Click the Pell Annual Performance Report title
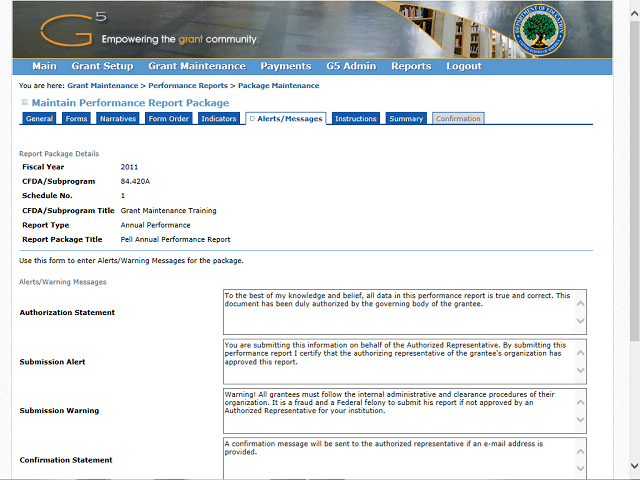The width and height of the screenshot is (640, 480). (x=176, y=240)
